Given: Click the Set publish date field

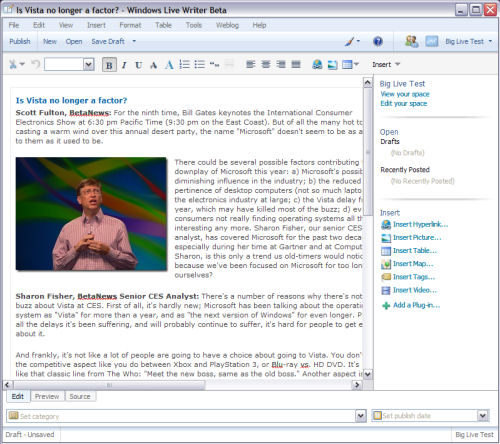Looking at the screenshot, I should point(430,415).
